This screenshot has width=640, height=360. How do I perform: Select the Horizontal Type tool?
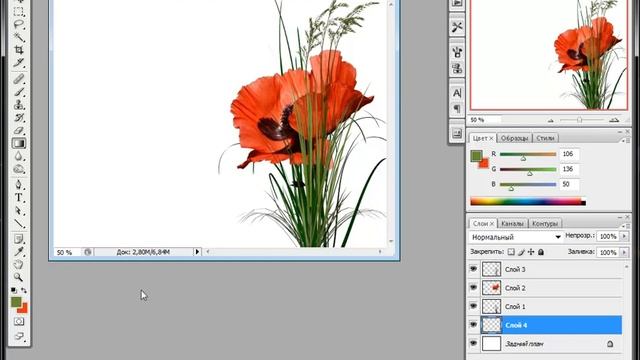(19, 198)
